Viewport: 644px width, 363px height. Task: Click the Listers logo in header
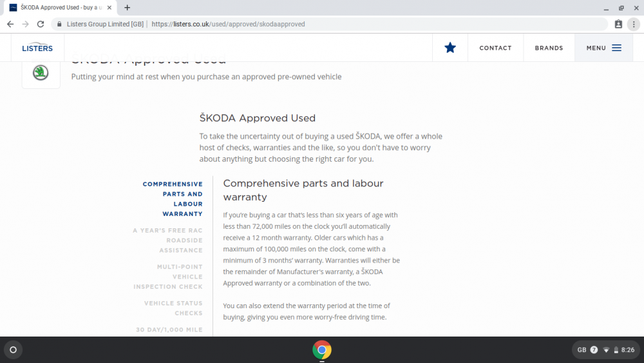click(37, 48)
